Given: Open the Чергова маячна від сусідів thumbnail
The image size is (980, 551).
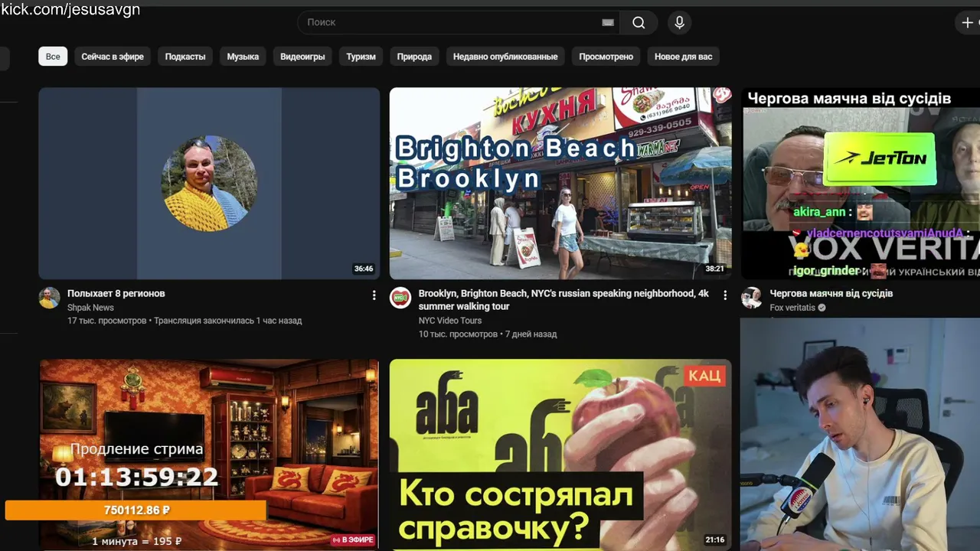Looking at the screenshot, I should tap(861, 183).
